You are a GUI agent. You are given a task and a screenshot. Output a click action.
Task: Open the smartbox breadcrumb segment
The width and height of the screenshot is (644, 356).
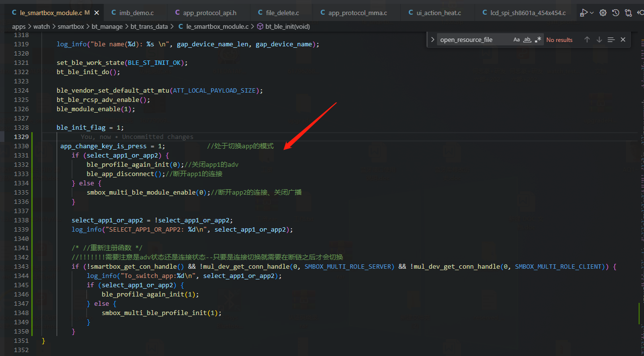tap(70, 26)
